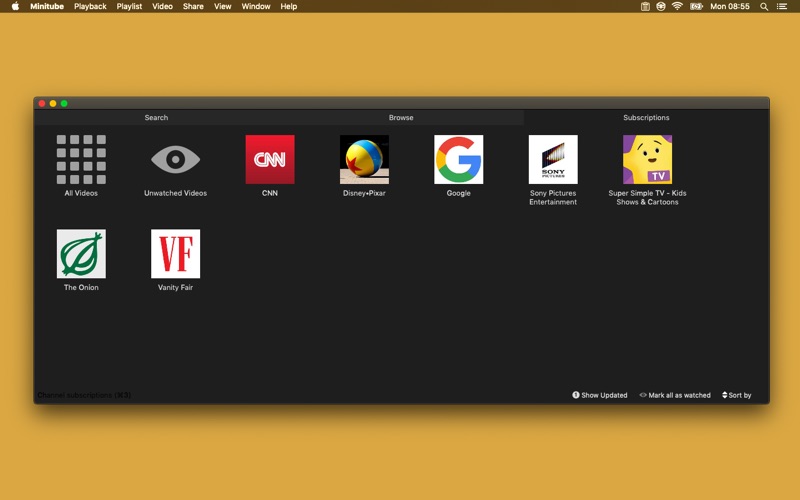Click the Sony Pictures Entertainment name label
800x500 pixels.
tap(553, 197)
